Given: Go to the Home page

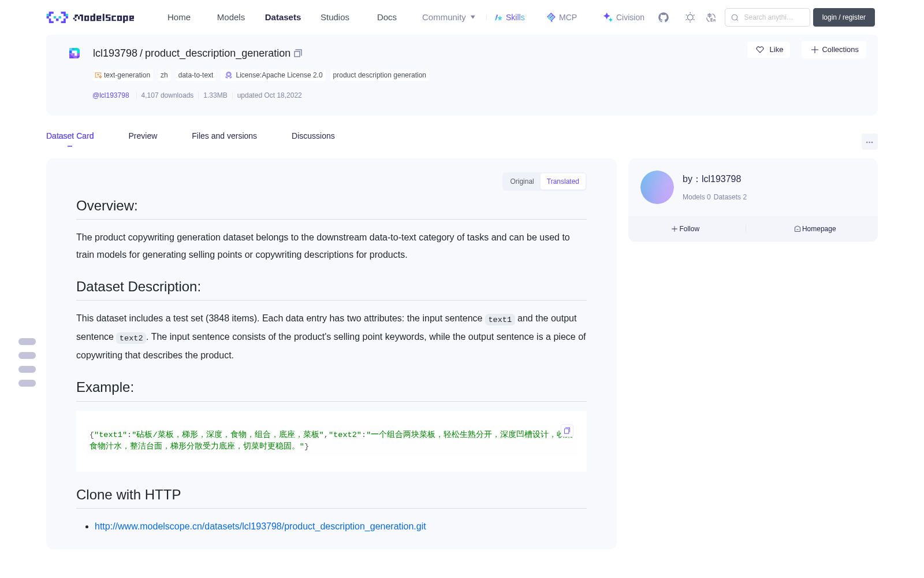Looking at the screenshot, I should coord(179,17).
